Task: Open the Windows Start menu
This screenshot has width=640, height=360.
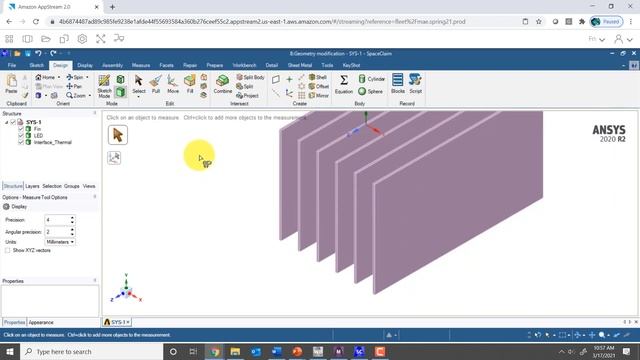Action: point(10,351)
